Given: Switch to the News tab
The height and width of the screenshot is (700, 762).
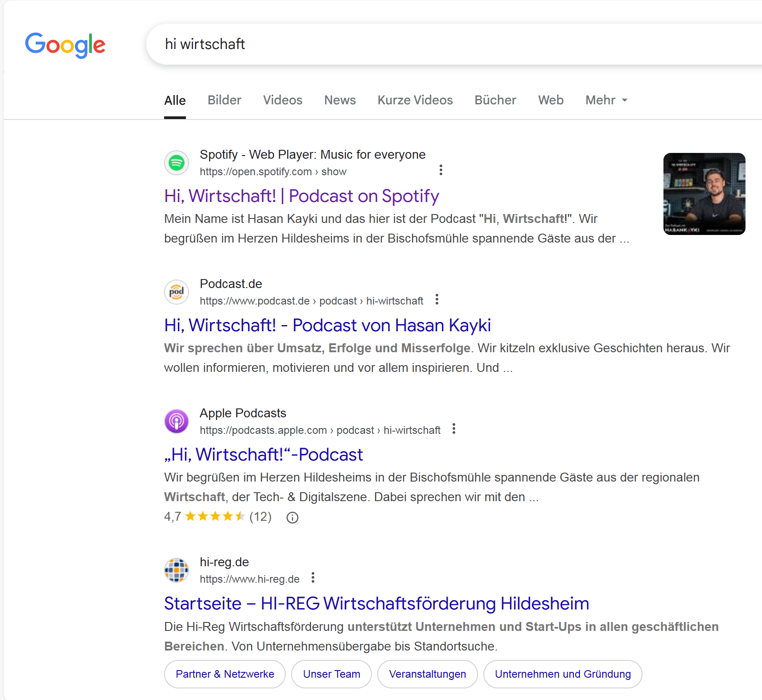Looking at the screenshot, I should [x=340, y=100].
